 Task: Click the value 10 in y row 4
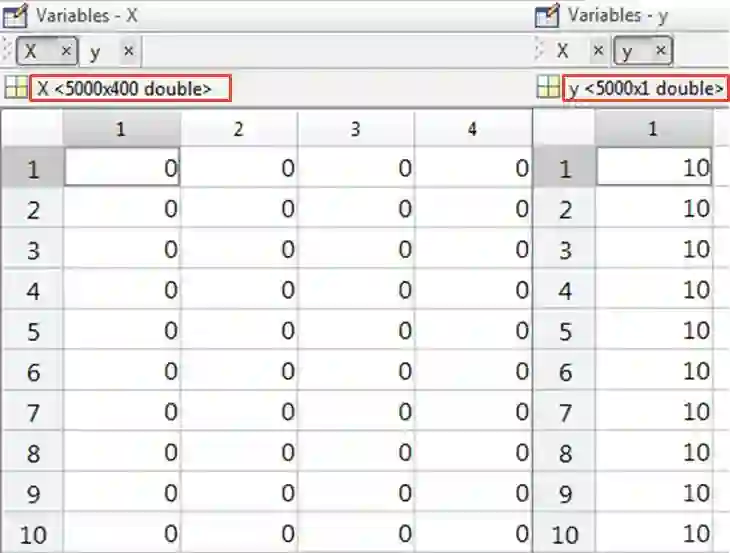[x=696, y=290]
